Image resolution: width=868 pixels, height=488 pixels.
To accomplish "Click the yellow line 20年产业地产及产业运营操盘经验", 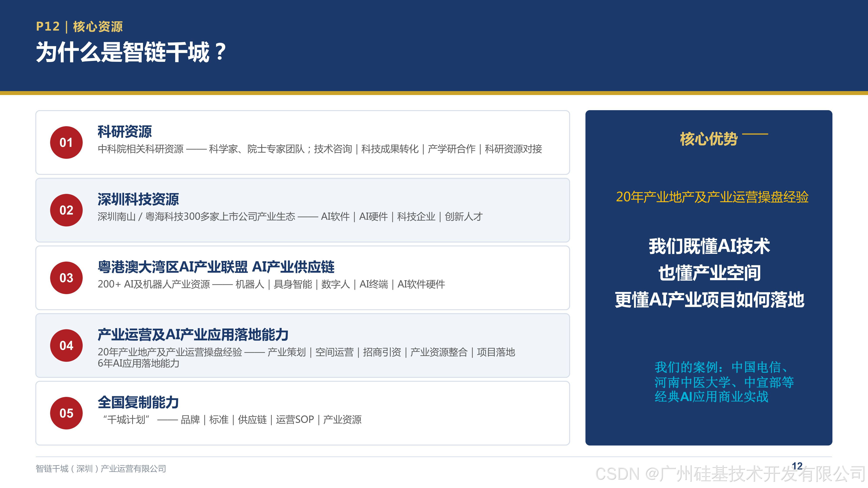I will (x=712, y=197).
